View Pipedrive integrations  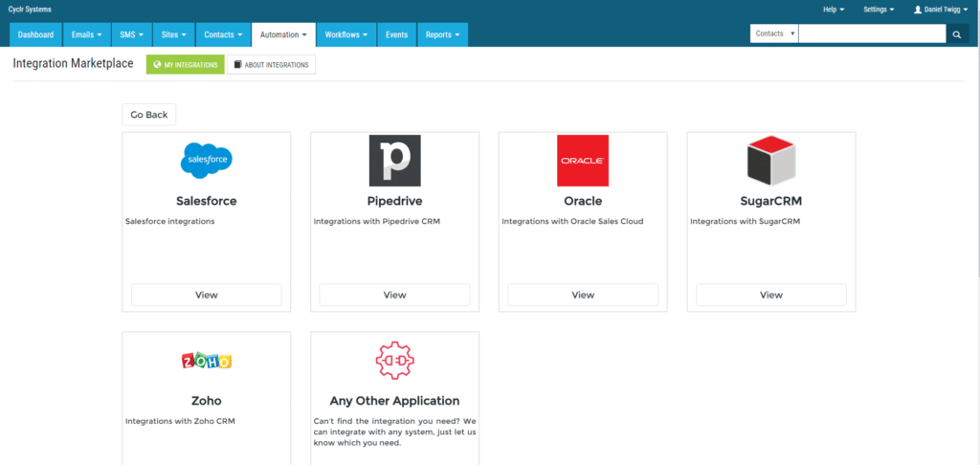[x=394, y=295]
